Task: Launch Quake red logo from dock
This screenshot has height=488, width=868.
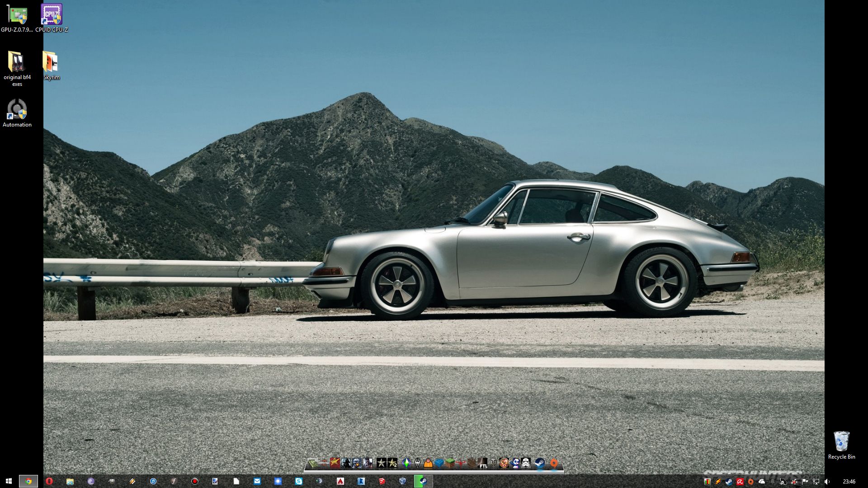Action: [x=461, y=463]
